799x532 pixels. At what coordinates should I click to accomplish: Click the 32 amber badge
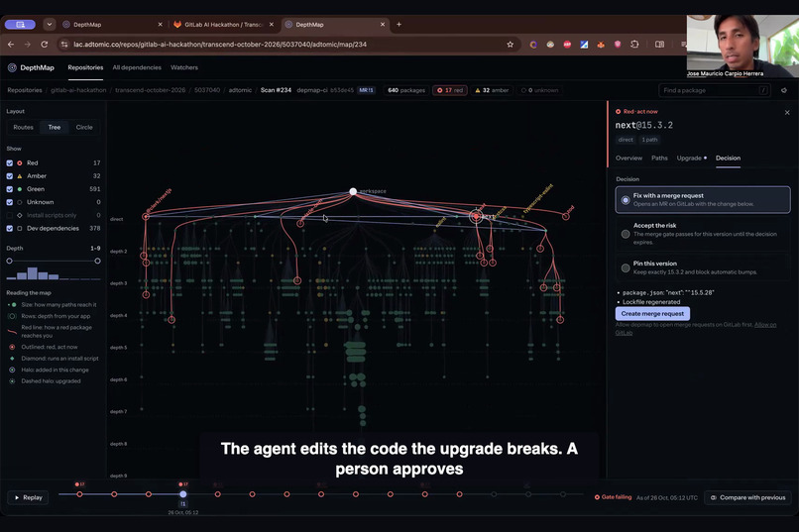coord(492,90)
